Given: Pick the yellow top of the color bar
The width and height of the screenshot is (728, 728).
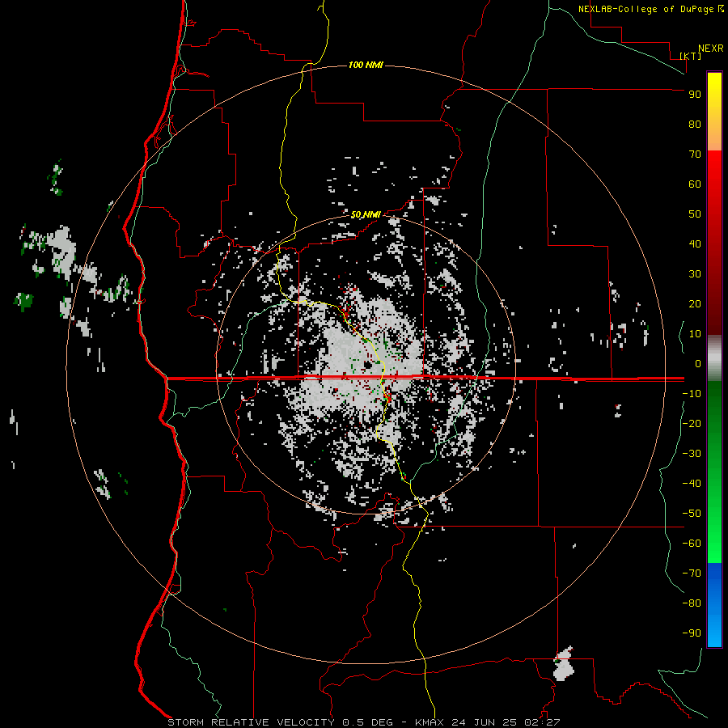Looking at the screenshot, I should (x=714, y=83).
